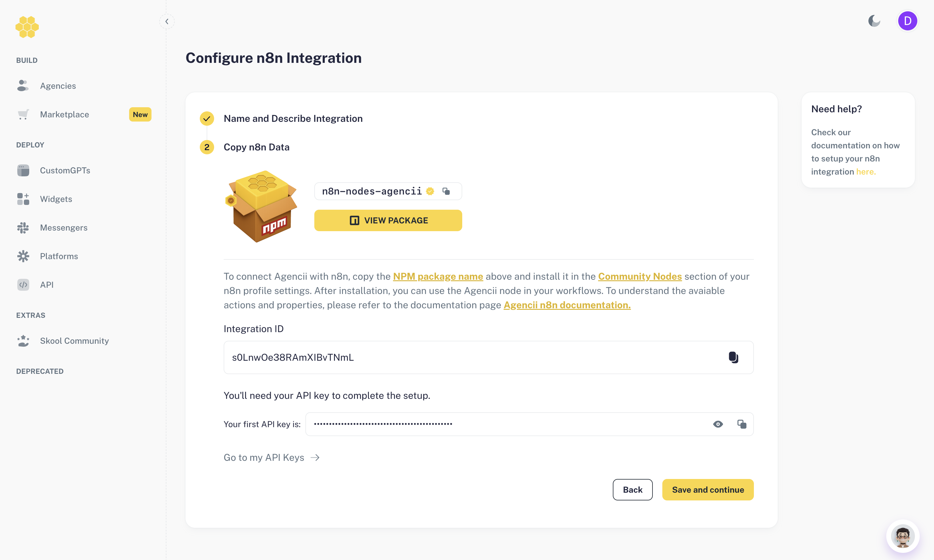The height and width of the screenshot is (560, 934).
Task: Open the Marketplace from the sidebar
Action: (x=64, y=114)
